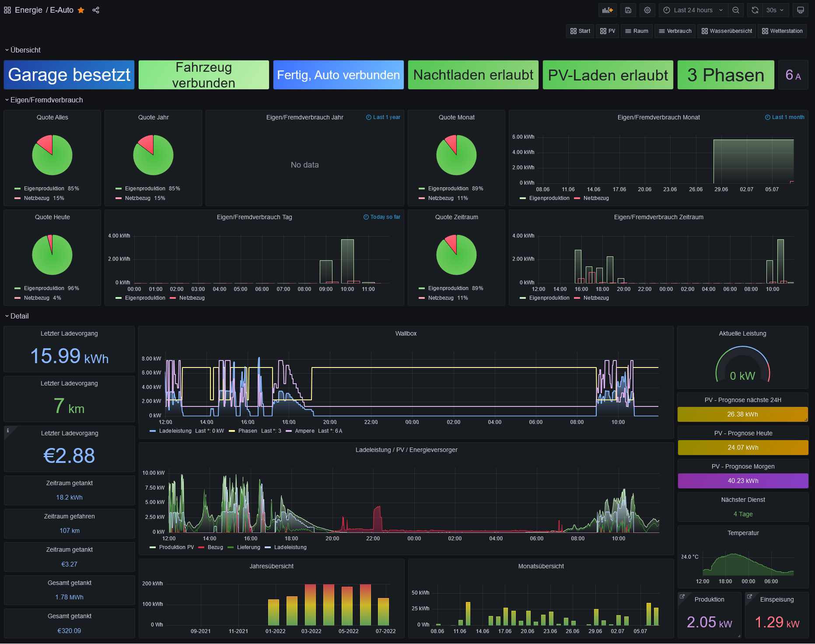Collapse the Detail row
The height and width of the screenshot is (644, 815).
17,316
